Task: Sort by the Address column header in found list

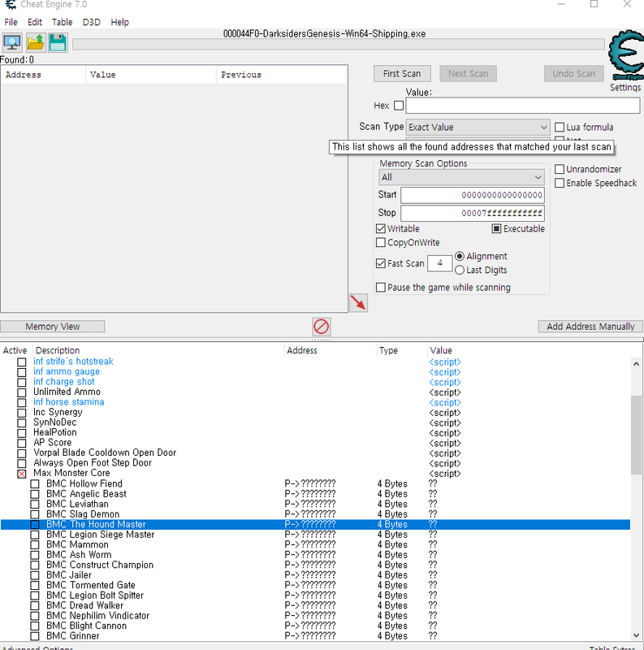Action: pos(44,75)
